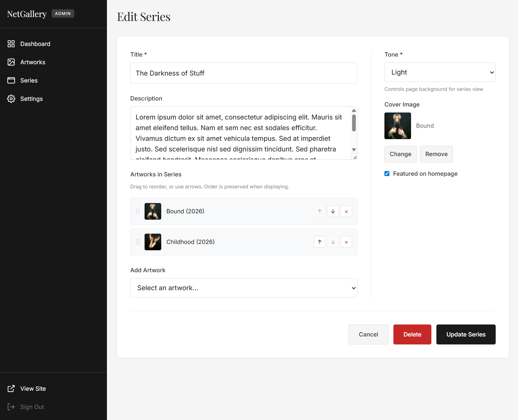
Task: Click the red Delete button
Action: click(x=412, y=334)
